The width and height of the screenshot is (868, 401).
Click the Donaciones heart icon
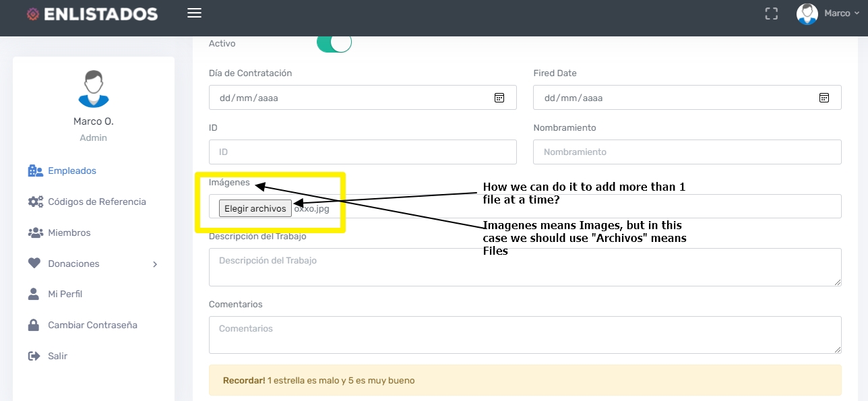pyautogui.click(x=34, y=264)
